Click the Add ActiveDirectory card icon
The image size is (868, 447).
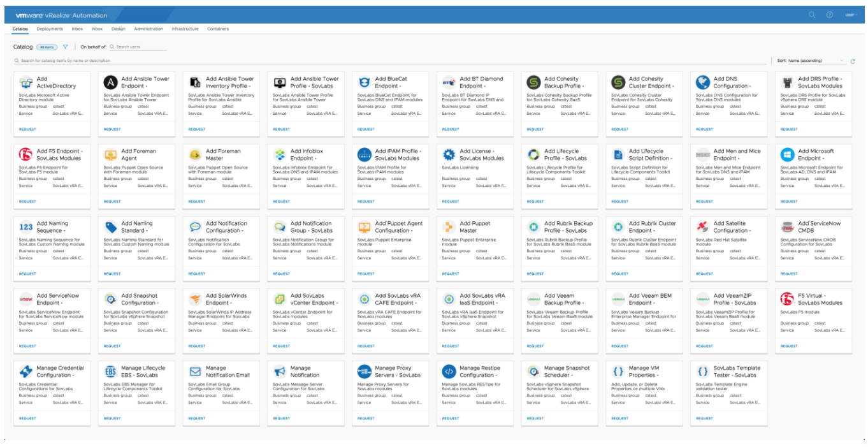[26, 82]
